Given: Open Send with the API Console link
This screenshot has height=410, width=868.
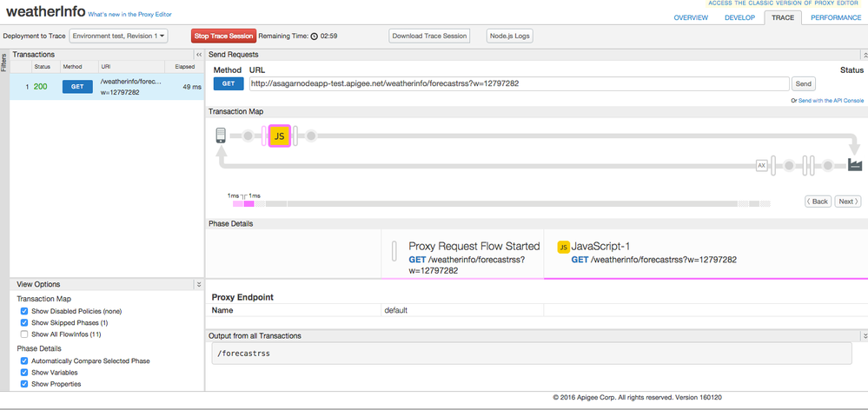Looking at the screenshot, I should click(831, 101).
